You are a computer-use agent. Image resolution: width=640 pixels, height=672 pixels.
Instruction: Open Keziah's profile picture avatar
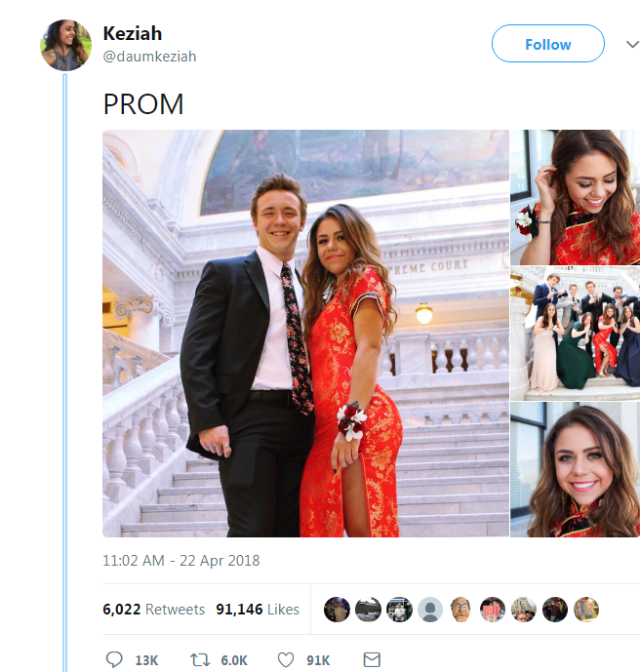click(x=65, y=45)
